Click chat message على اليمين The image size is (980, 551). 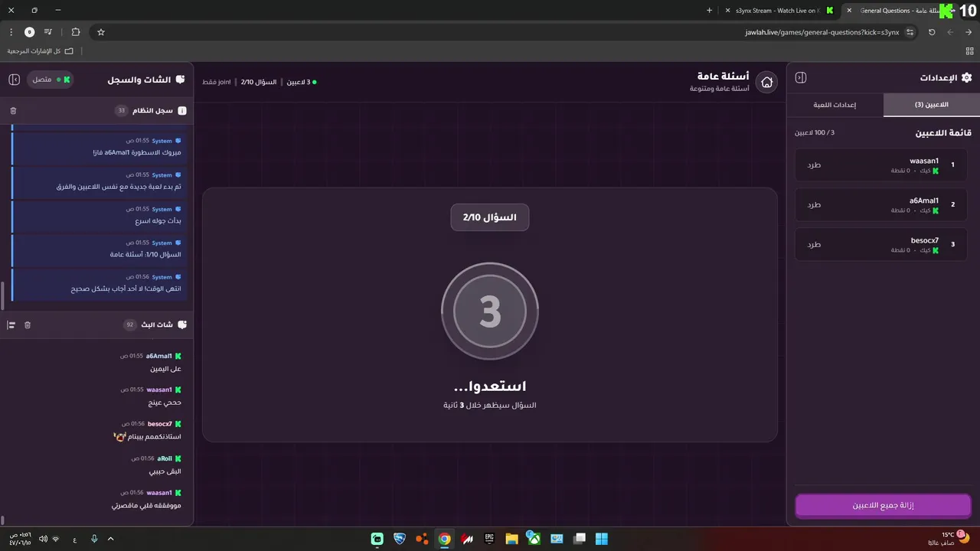point(165,369)
